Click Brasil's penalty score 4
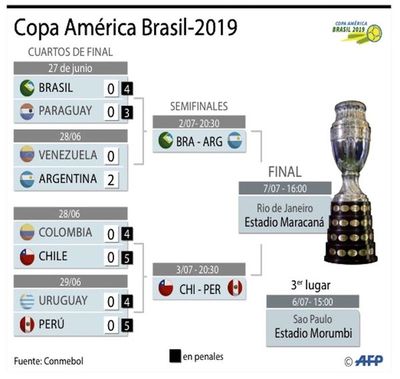Viewport: 400px width, 379px height. click(x=127, y=89)
